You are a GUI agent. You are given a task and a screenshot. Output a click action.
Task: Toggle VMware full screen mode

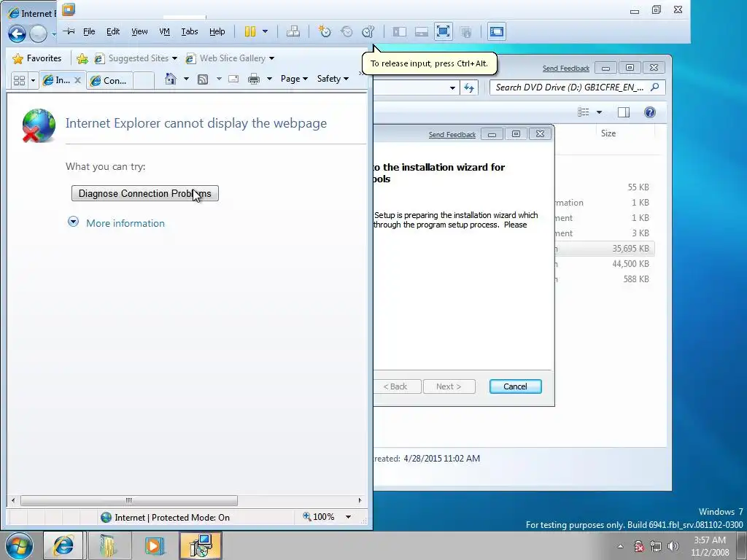(x=443, y=31)
